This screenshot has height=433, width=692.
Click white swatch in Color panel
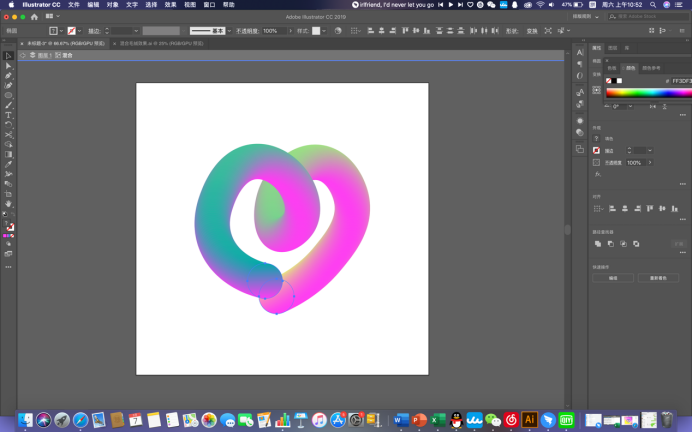620,81
